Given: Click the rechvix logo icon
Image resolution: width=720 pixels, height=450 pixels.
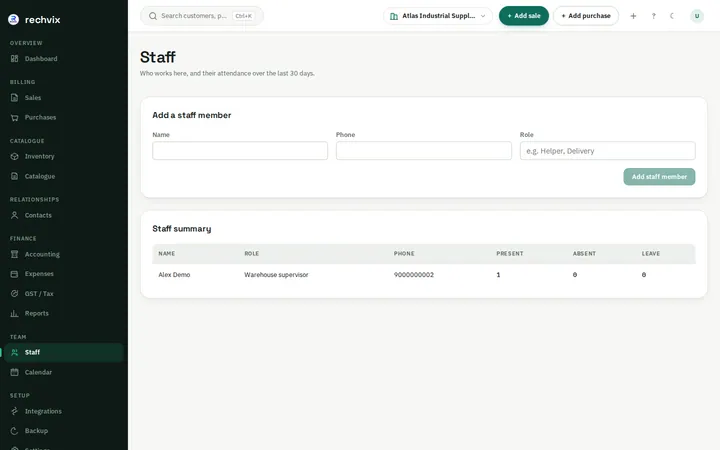Looking at the screenshot, I should coord(14,19).
